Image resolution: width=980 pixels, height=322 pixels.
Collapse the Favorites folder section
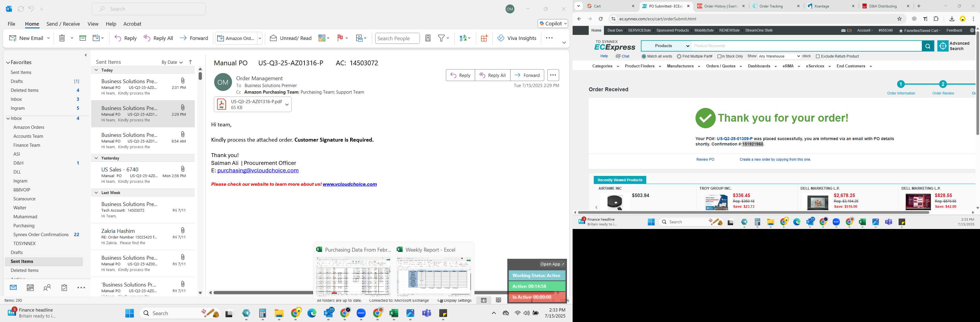(8, 62)
